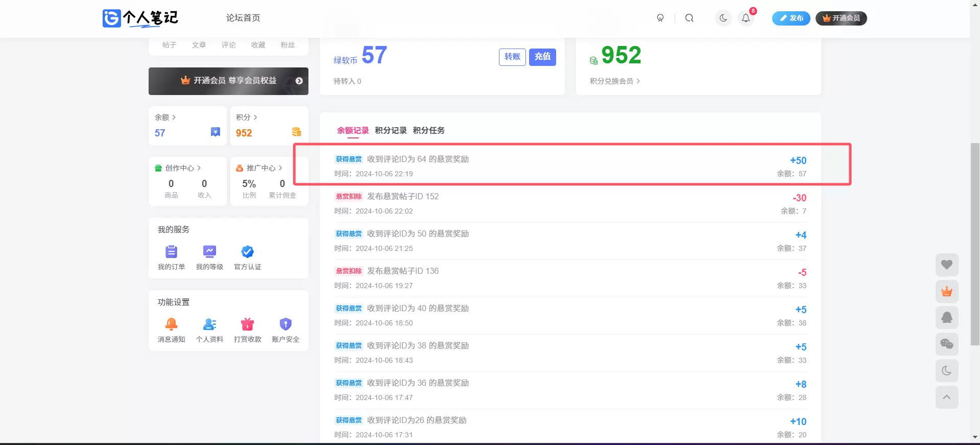980x445 pixels.
Task: Click the 打赏收款 gift icon
Action: [x=248, y=324]
